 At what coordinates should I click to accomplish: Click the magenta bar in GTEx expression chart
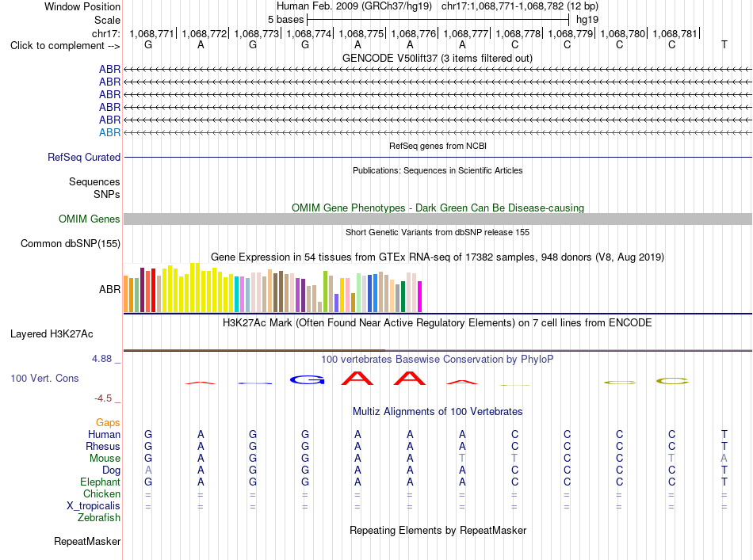(420, 296)
